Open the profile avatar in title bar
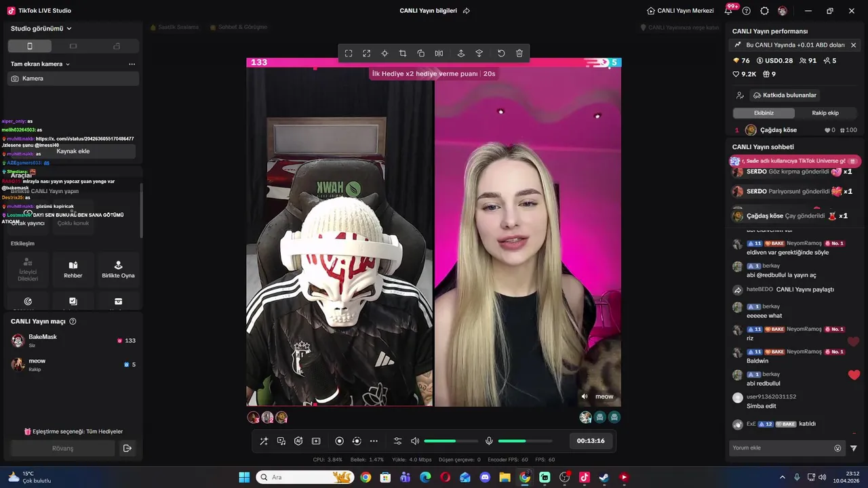The width and height of the screenshot is (868, 488). tap(783, 11)
